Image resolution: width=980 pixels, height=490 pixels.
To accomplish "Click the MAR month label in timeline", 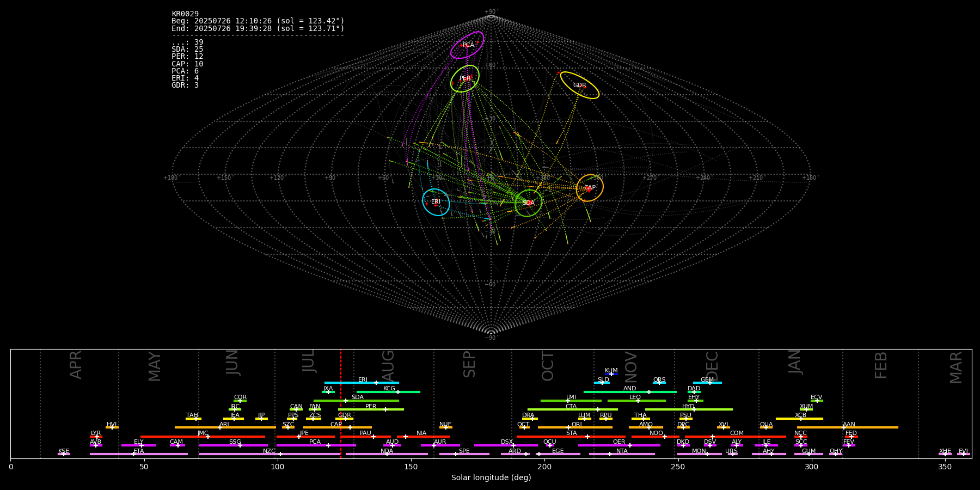I will [955, 367].
